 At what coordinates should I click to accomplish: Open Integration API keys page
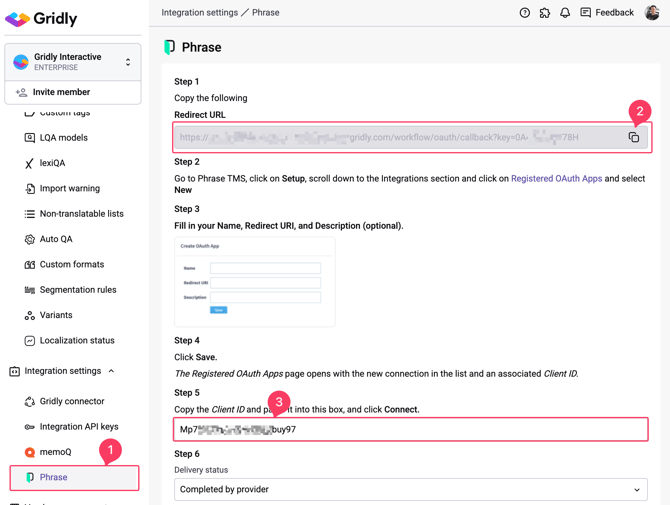[x=73, y=426]
